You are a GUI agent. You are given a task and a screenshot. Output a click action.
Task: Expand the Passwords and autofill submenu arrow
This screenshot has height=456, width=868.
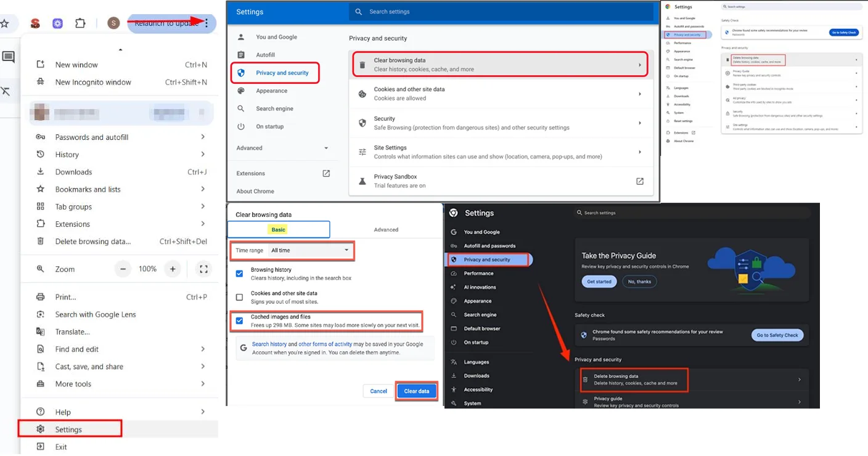click(x=203, y=137)
